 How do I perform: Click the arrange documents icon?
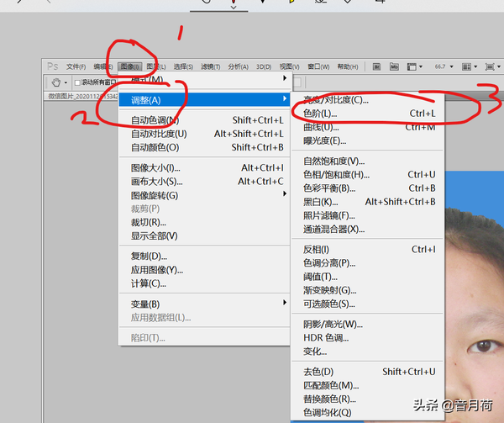click(466, 66)
